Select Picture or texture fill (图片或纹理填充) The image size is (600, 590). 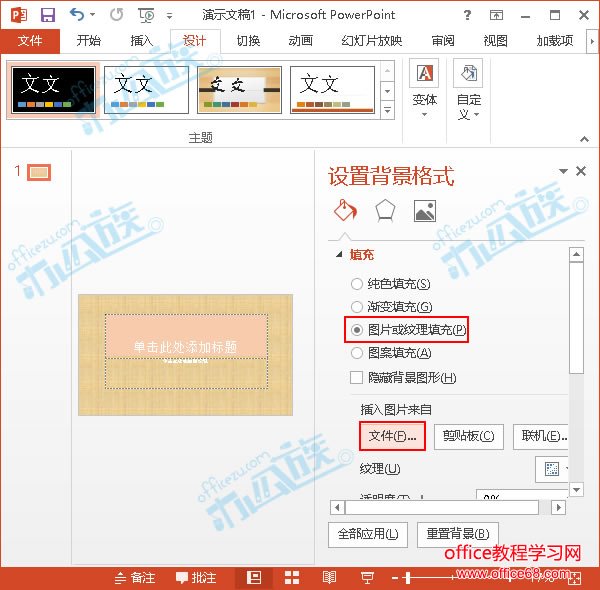pyautogui.click(x=408, y=330)
